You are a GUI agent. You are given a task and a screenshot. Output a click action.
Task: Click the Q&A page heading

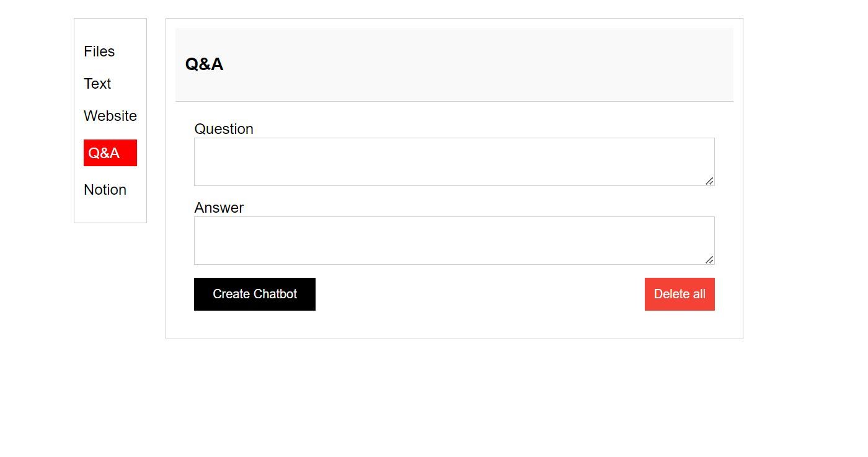point(205,64)
